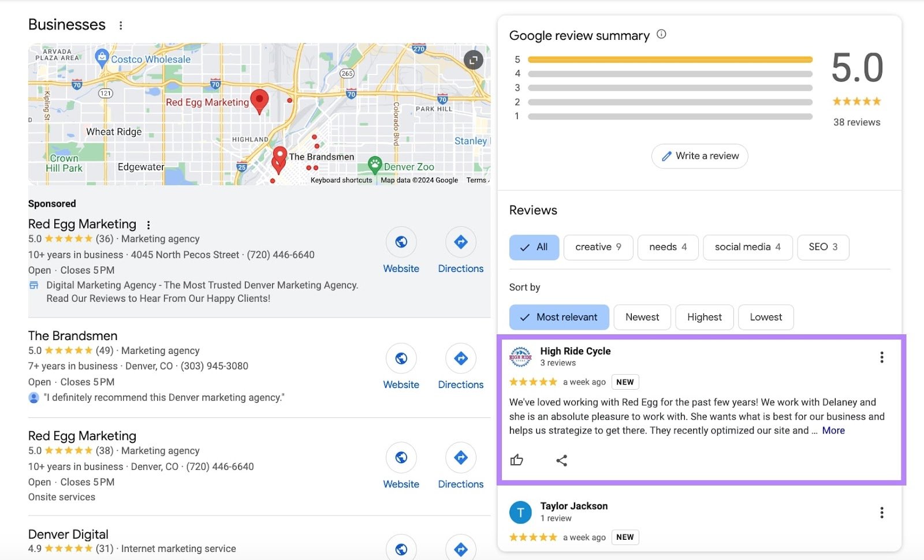Open Taylor Jackson review options menu

pyautogui.click(x=881, y=513)
